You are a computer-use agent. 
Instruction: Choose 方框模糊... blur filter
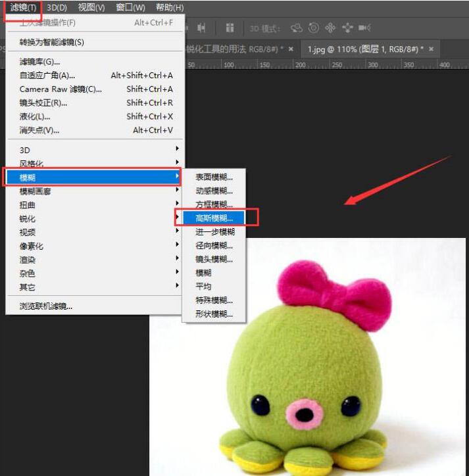[214, 204]
